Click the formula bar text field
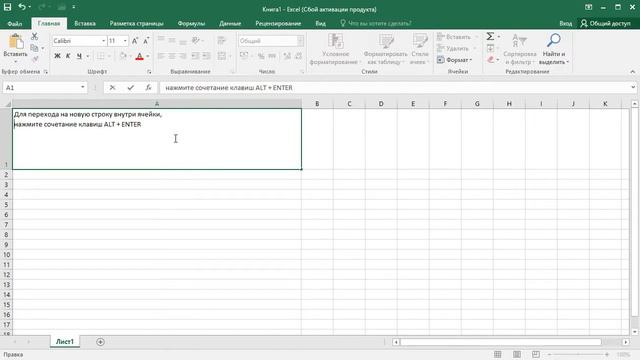The image size is (640, 360). click(x=395, y=87)
